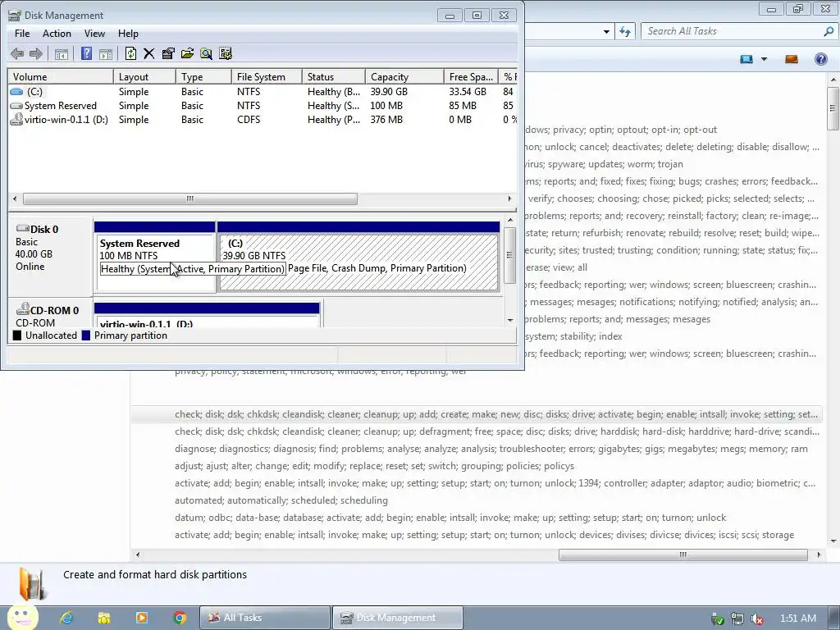Click the Delete X toolbar icon
Viewport: 840px width, 630px height.
[x=149, y=53]
